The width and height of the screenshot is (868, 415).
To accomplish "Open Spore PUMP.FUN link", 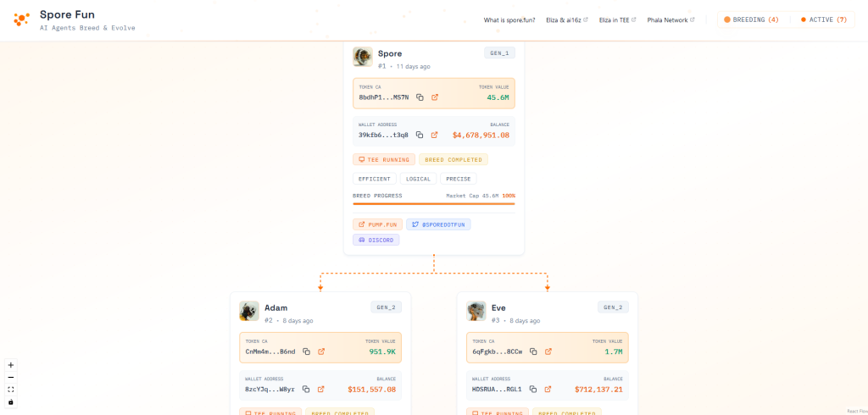I will (377, 224).
